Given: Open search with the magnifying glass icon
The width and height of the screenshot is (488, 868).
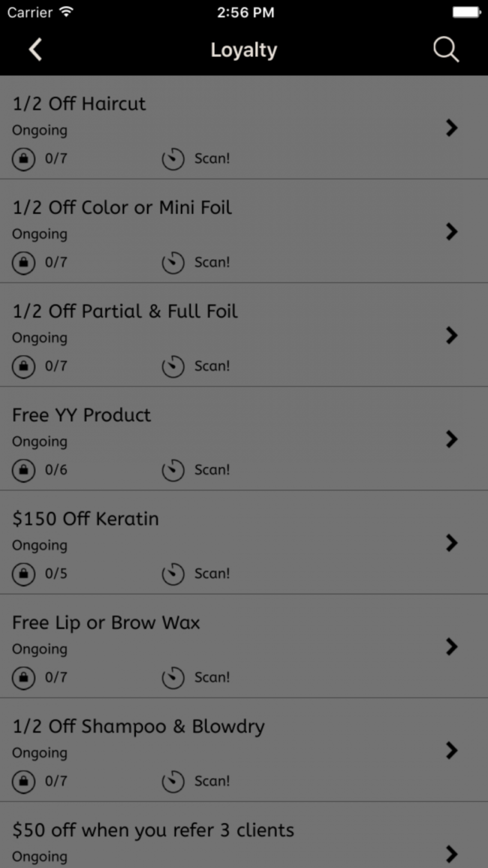Looking at the screenshot, I should coord(446,50).
